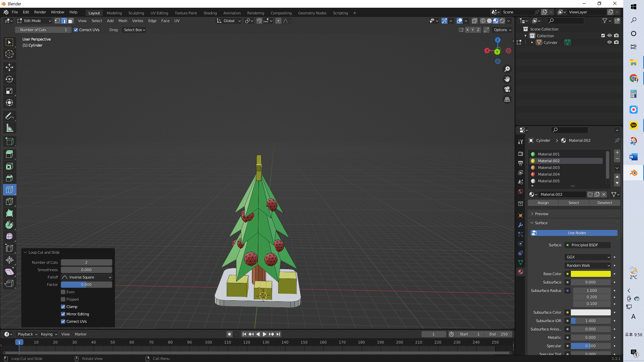
Task: Toggle camera view icon in viewport
Action: [507, 89]
